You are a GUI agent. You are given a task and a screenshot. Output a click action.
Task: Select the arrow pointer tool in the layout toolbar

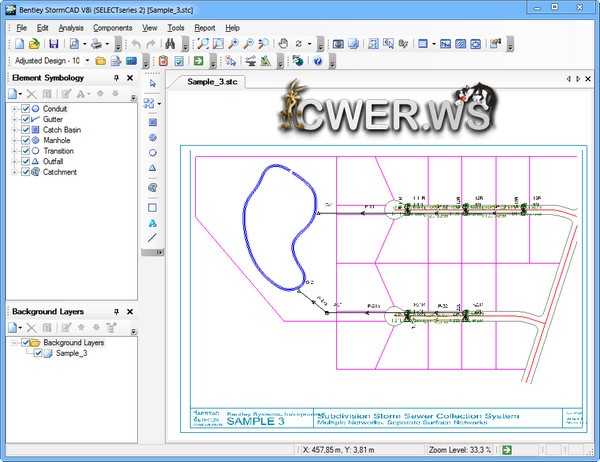coord(152,84)
